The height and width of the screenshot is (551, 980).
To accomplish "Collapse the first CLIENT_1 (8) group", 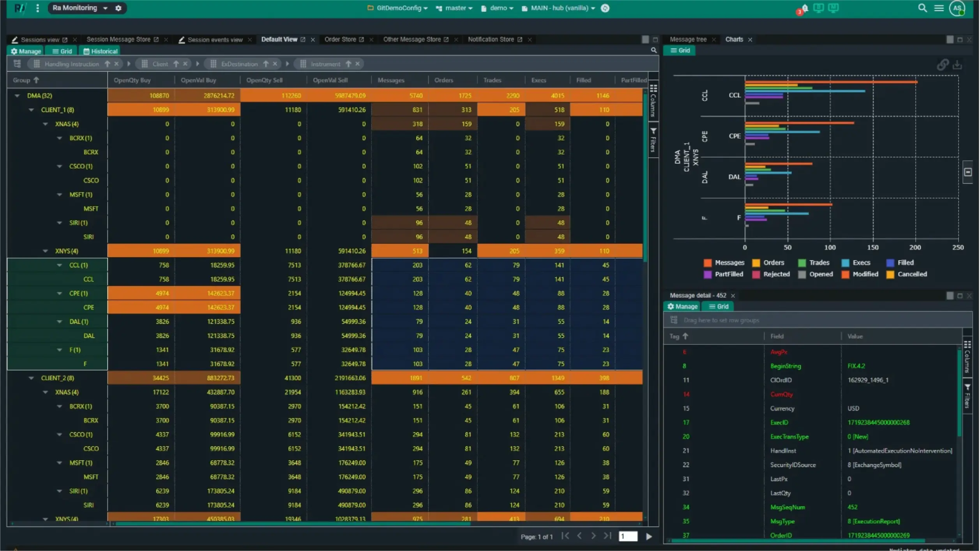I will (x=31, y=110).
